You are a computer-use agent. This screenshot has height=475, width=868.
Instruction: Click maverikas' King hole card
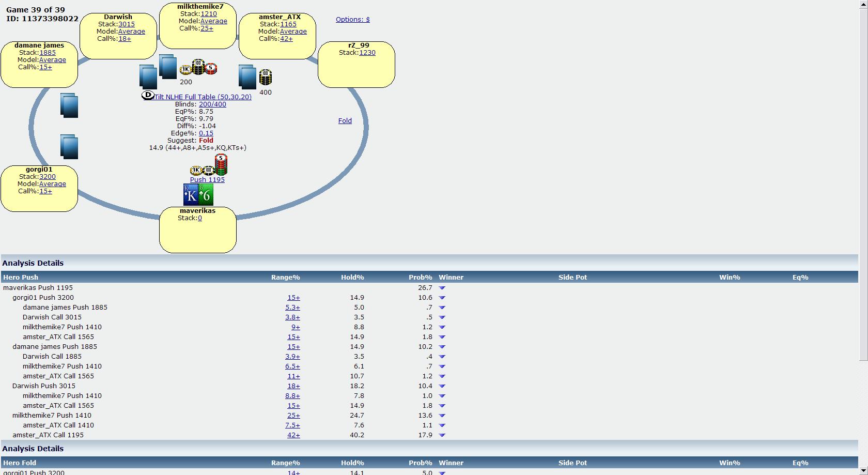tap(191, 195)
